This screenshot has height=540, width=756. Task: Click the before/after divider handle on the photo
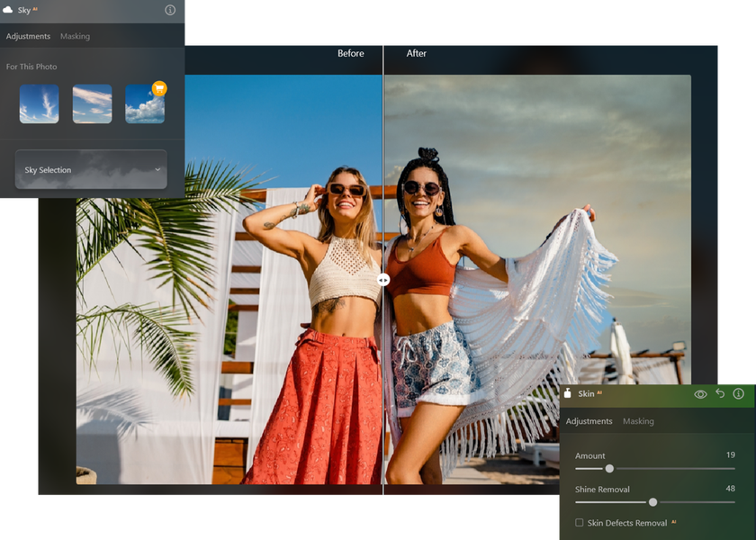tap(383, 281)
